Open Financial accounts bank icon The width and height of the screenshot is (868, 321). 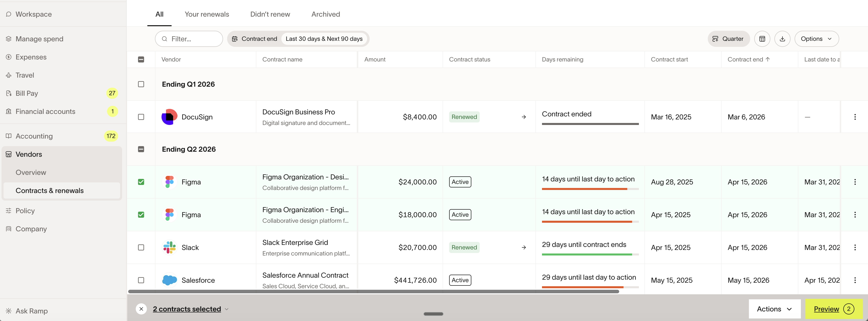tap(9, 111)
